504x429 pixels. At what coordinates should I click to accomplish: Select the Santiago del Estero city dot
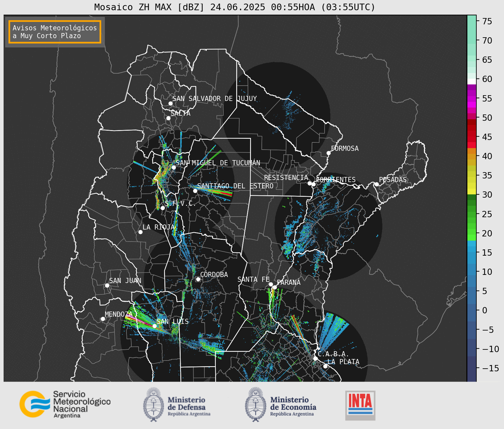[195, 191]
